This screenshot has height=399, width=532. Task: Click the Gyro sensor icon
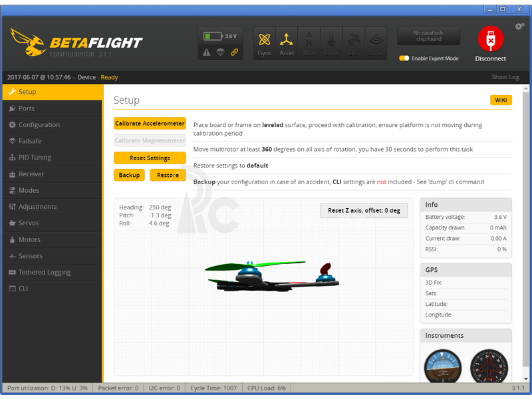[x=264, y=44]
